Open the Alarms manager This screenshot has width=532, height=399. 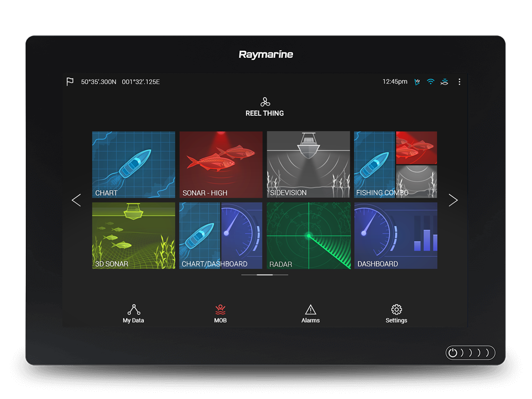tap(311, 313)
